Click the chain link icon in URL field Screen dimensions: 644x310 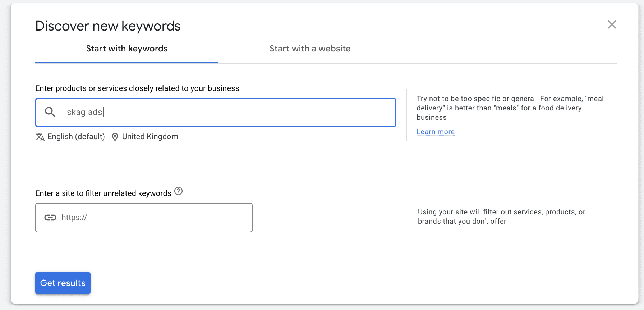[x=50, y=218]
